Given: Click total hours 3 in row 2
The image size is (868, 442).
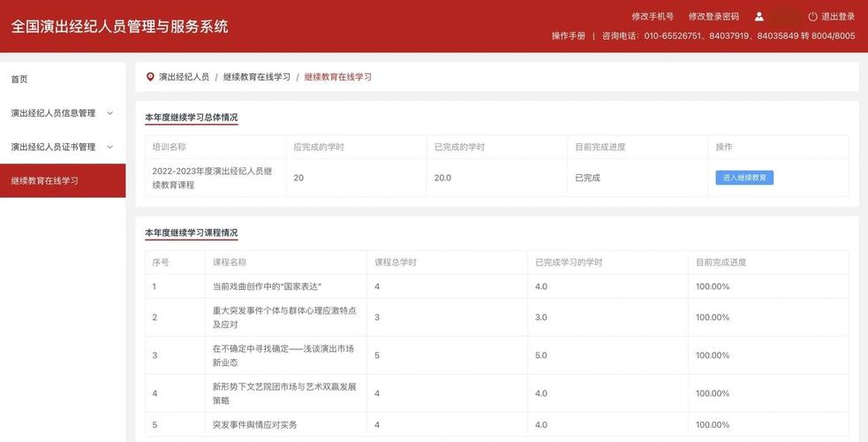Looking at the screenshot, I should [x=377, y=317].
